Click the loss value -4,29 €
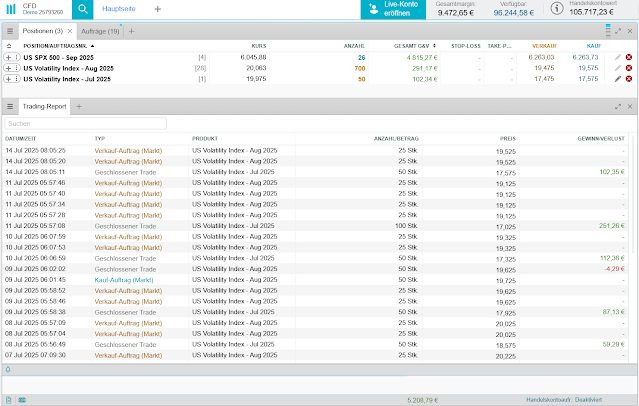 (614, 269)
